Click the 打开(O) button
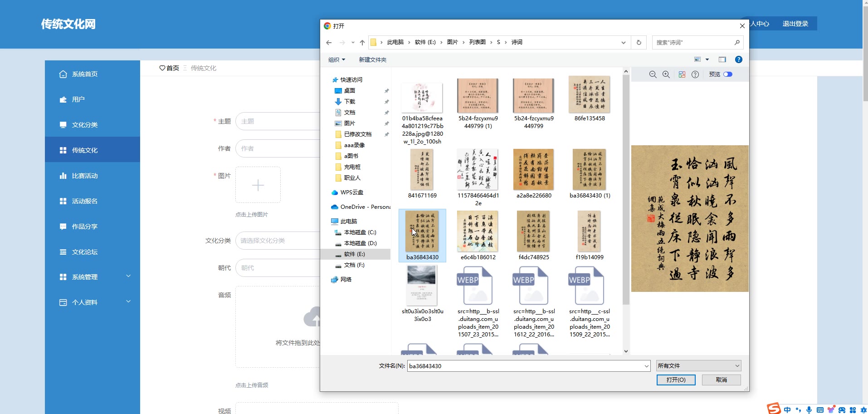The height and width of the screenshot is (414, 868). [x=676, y=380]
